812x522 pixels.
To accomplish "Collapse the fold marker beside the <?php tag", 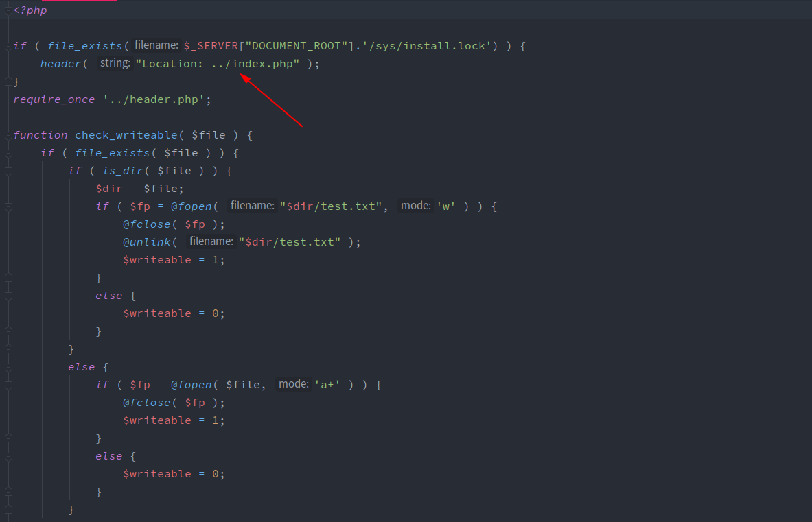I will click(8, 10).
